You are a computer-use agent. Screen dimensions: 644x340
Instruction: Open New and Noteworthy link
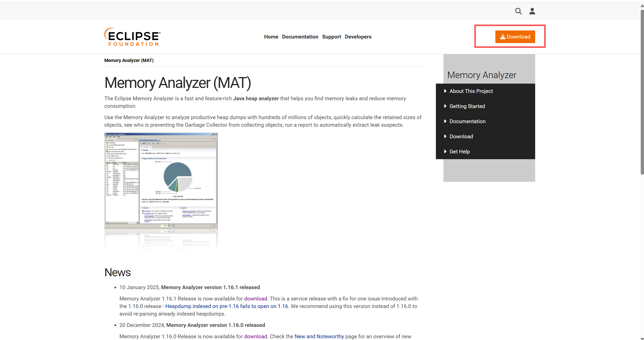coord(319,336)
